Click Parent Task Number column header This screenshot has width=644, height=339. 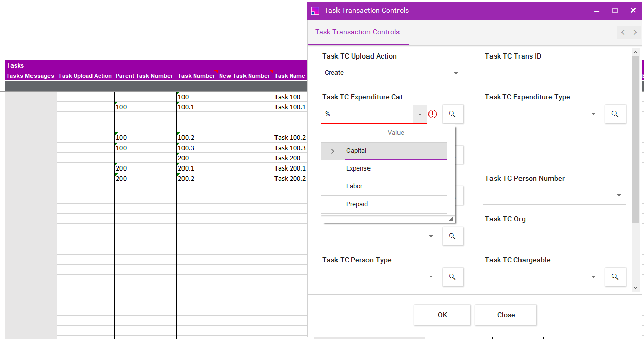click(x=144, y=76)
